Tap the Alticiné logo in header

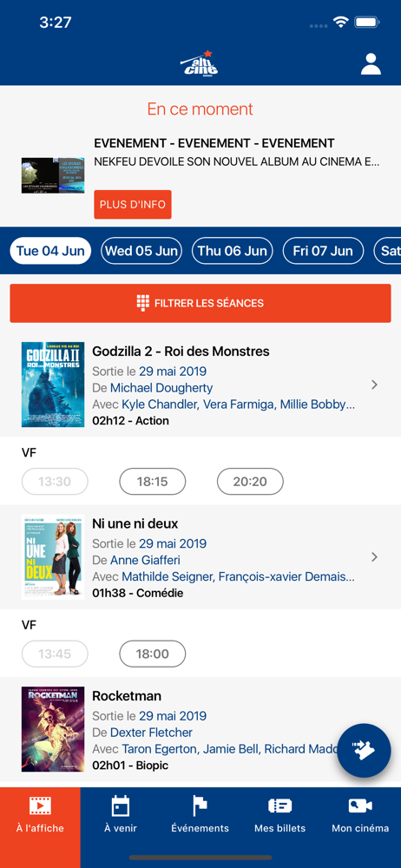coord(200,63)
